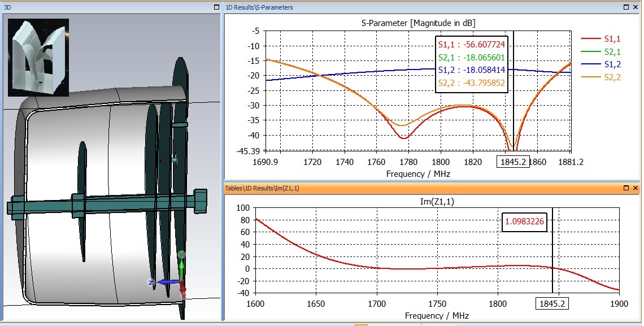Maximize the S-Parameters results panel

click(626, 7)
